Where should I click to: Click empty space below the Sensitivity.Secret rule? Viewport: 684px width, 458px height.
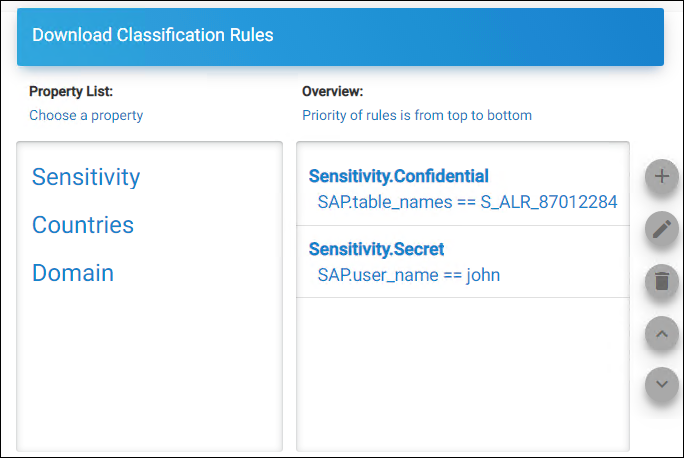pyautogui.click(x=462, y=374)
